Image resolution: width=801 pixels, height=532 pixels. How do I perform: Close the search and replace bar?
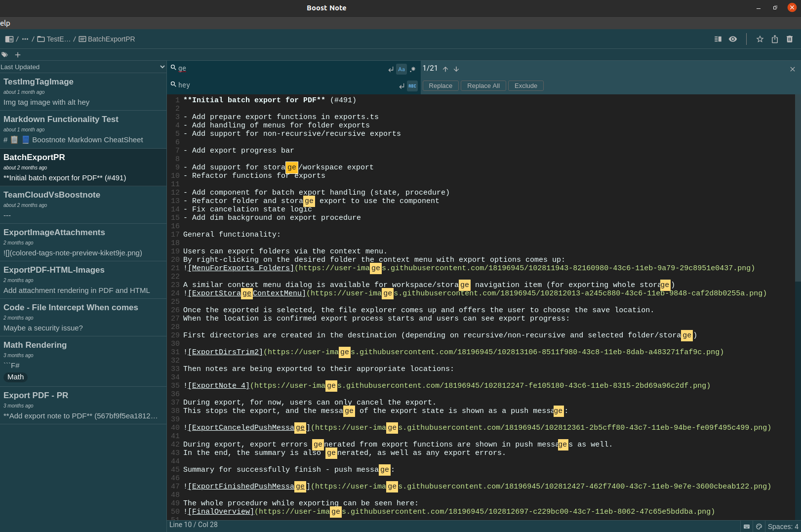pos(793,69)
